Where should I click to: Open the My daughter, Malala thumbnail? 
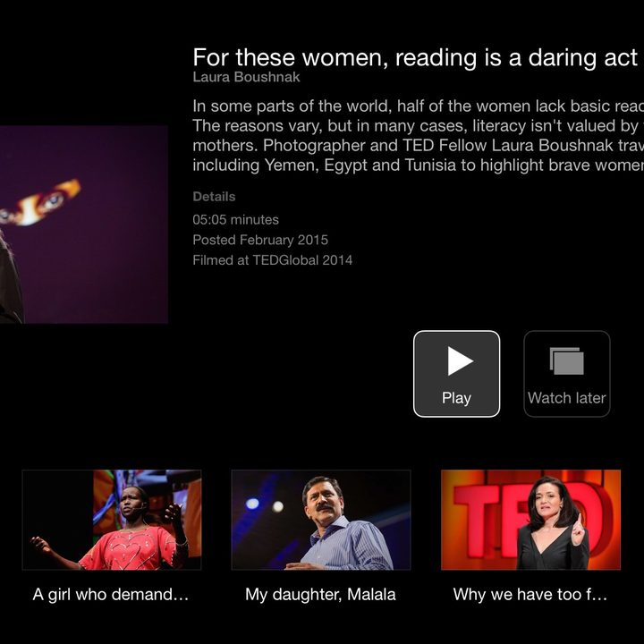tap(321, 520)
